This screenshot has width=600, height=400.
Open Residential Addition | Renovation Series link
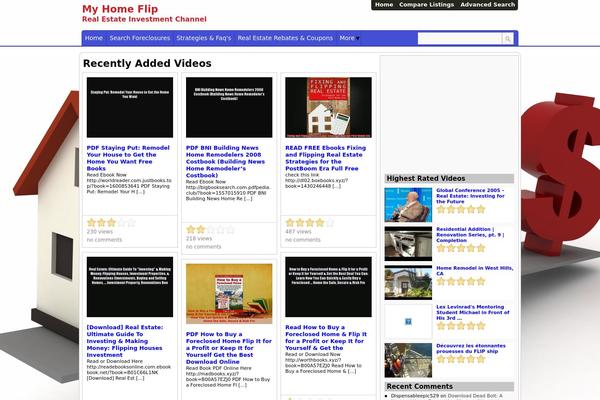pyautogui.click(x=470, y=235)
